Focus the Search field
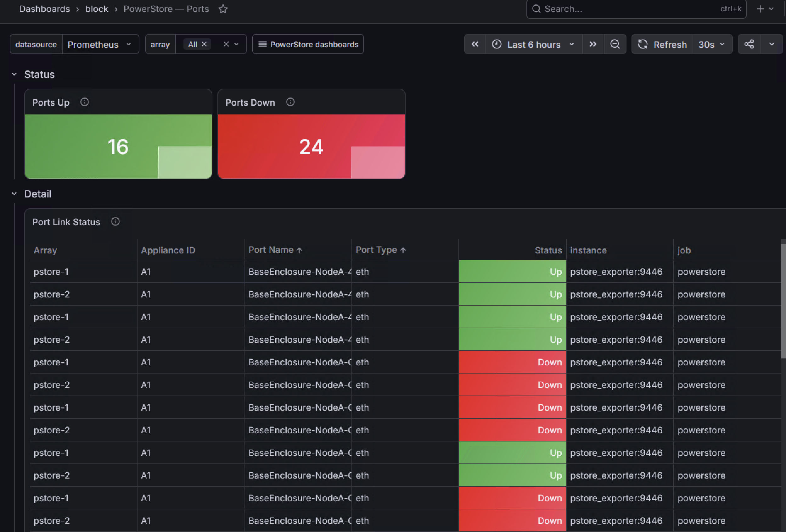Viewport: 786px width, 532px height. click(x=636, y=9)
